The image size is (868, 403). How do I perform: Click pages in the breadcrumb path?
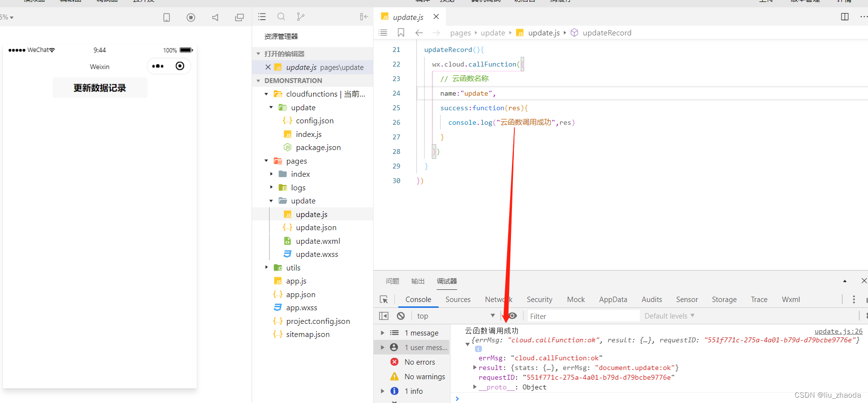[460, 33]
